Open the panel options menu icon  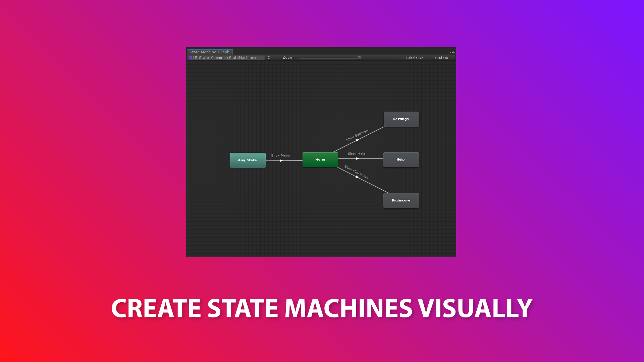click(x=452, y=52)
